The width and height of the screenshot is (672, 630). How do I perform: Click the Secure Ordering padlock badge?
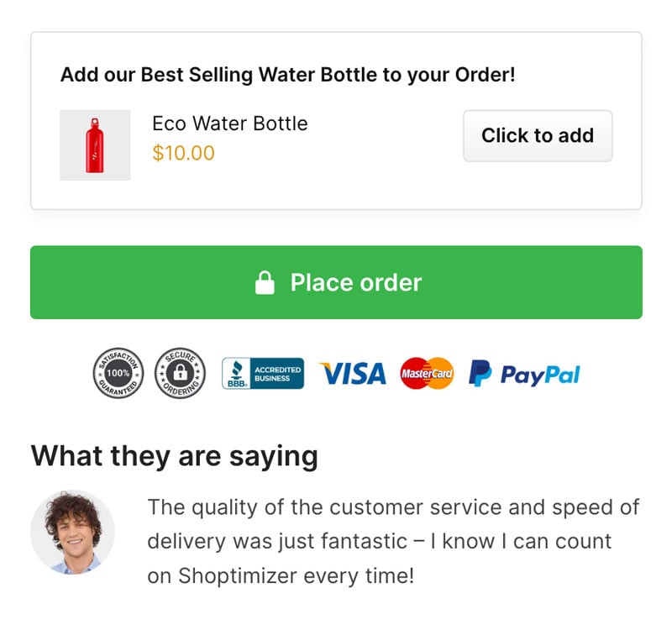pos(180,373)
